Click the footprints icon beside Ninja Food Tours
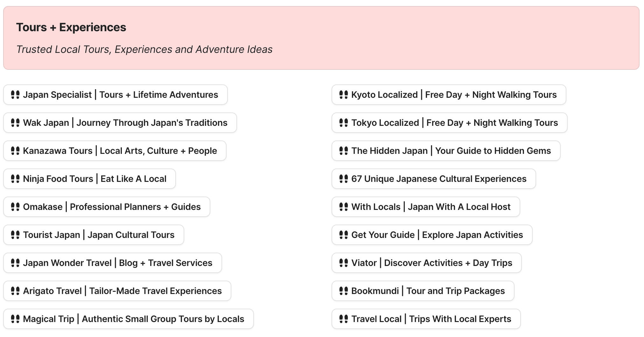Viewport: 644px width, 337px height. point(15,179)
